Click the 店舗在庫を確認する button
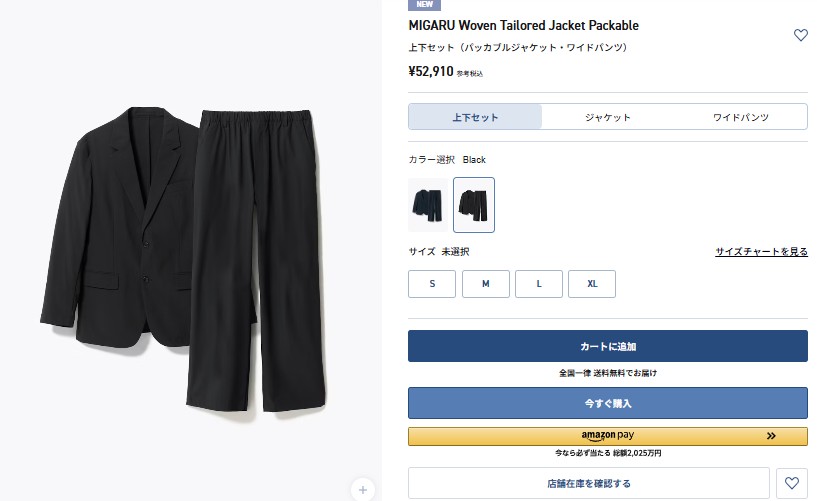817x501 pixels. coord(589,483)
